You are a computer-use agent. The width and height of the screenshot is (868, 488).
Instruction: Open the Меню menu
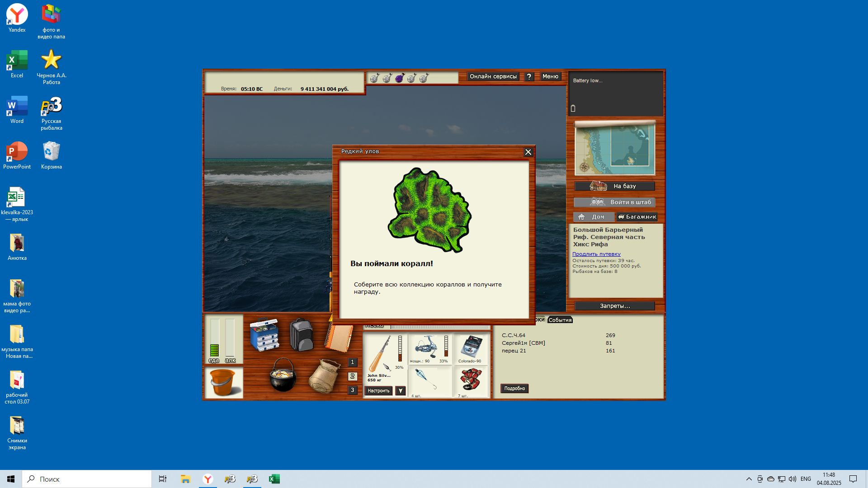550,76
